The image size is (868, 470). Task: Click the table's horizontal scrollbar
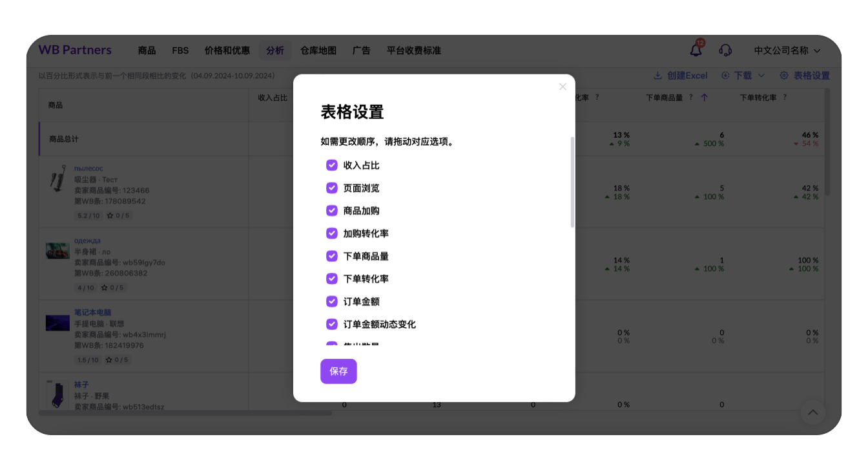(x=185, y=412)
